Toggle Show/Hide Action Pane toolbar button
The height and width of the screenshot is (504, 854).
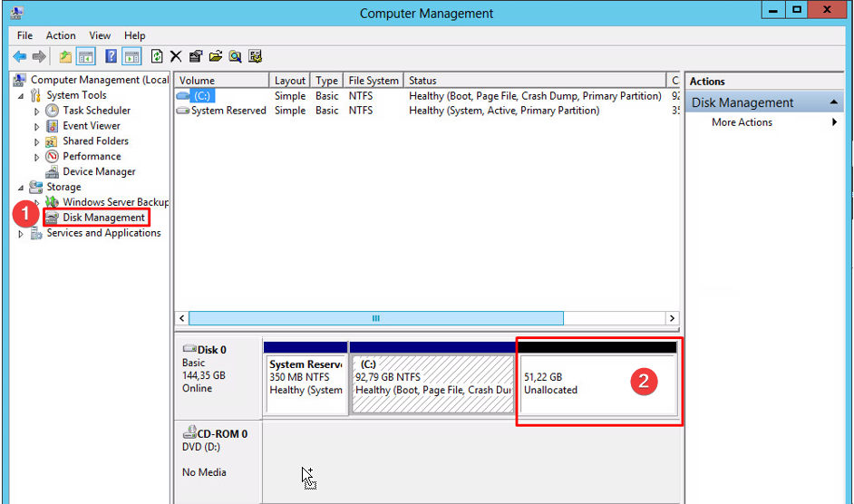click(131, 56)
